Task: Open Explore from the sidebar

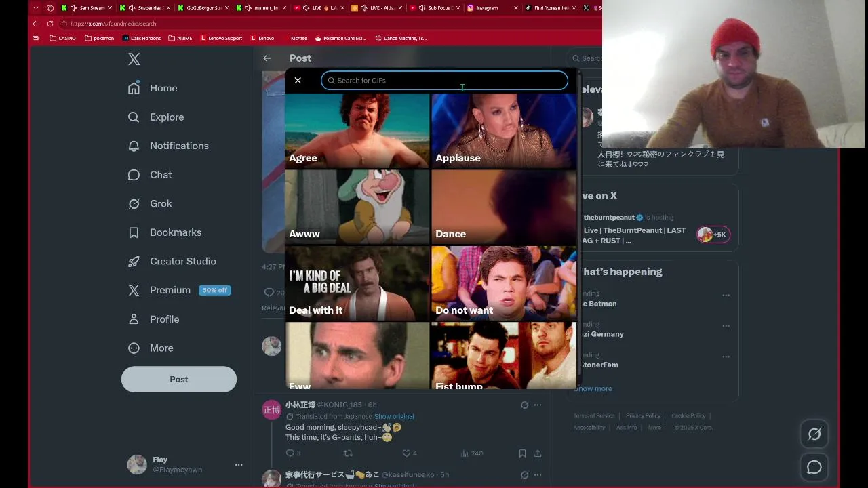Action: pos(156,117)
